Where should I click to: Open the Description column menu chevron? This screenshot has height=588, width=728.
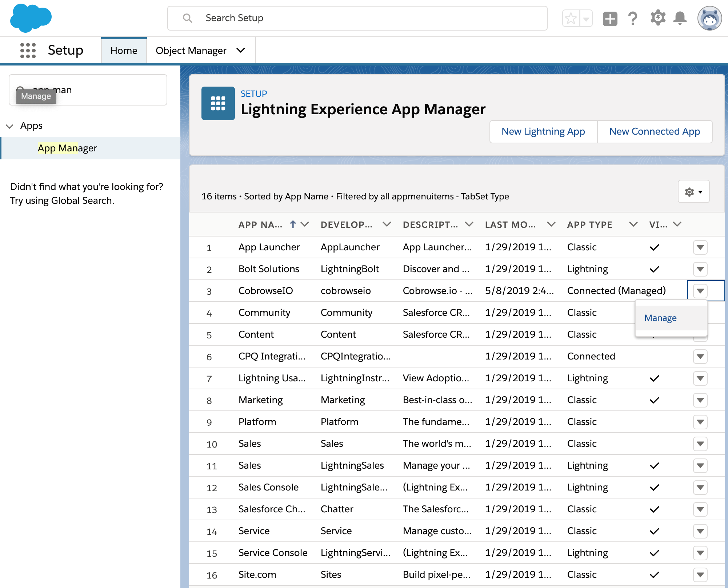pos(469,224)
